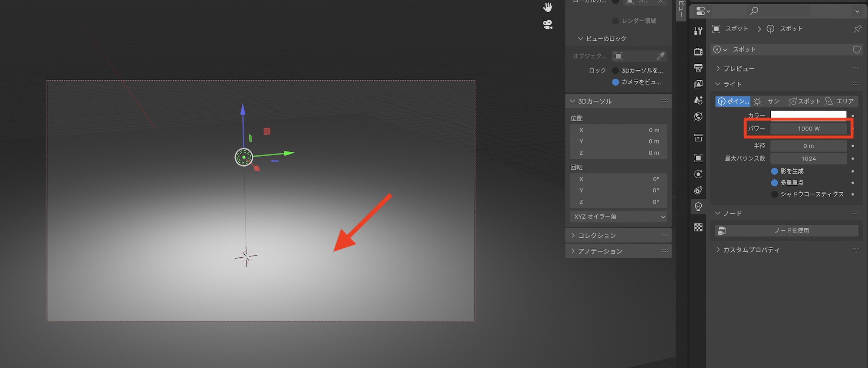This screenshot has height=368, width=868.
Task: Open the white カラー swatch
Action: click(x=808, y=115)
